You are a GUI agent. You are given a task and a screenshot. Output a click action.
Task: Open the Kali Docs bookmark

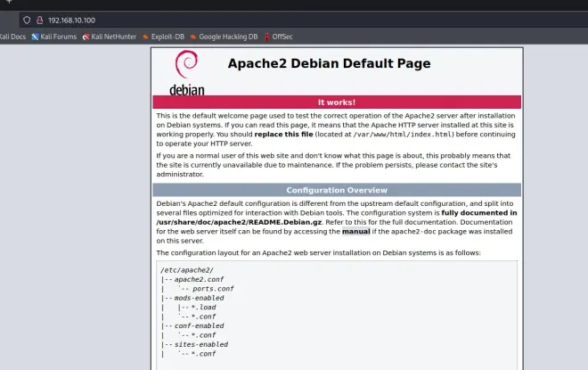click(12, 37)
